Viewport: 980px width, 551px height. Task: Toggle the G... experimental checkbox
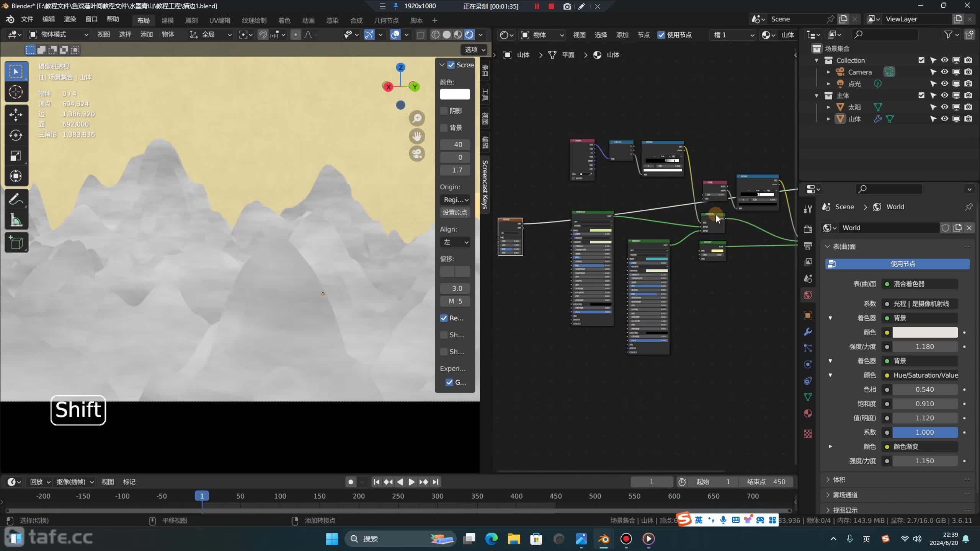pos(450,382)
